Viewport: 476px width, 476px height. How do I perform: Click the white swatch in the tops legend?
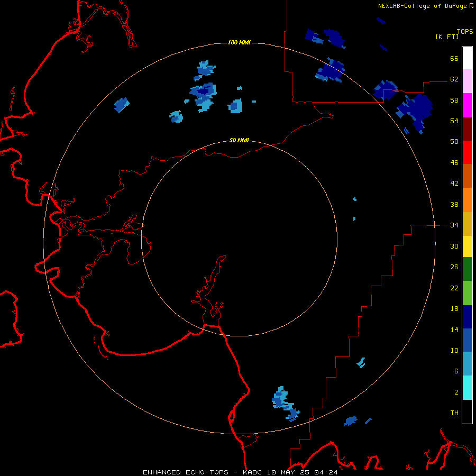[x=467, y=58]
